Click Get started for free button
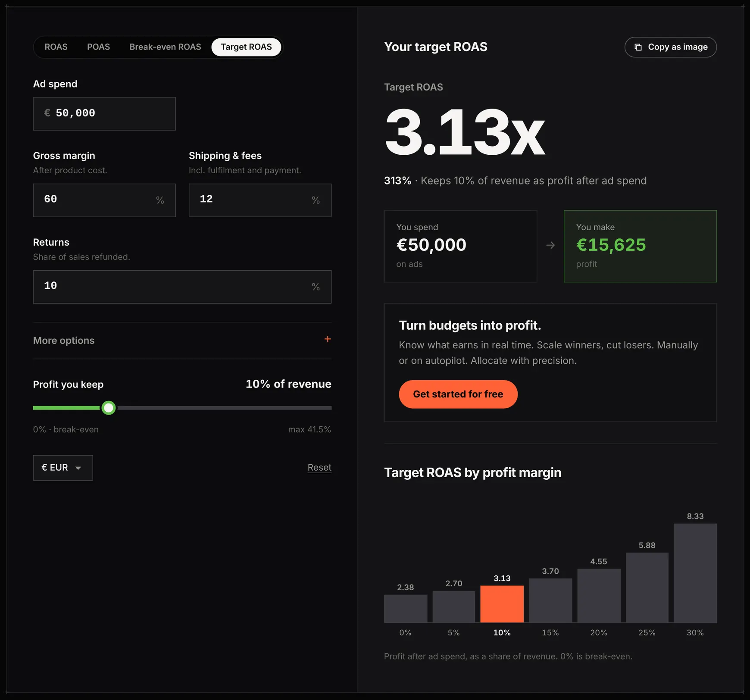The height and width of the screenshot is (700, 750). 458,394
